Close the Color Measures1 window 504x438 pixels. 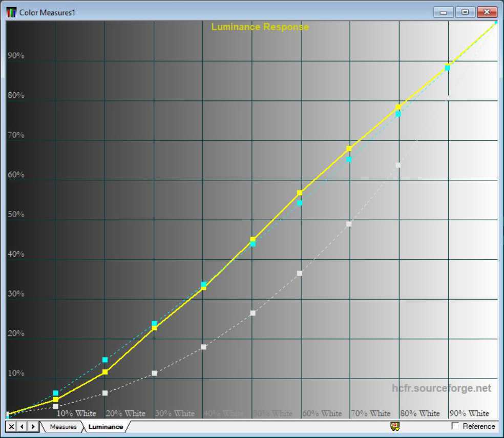coord(487,12)
